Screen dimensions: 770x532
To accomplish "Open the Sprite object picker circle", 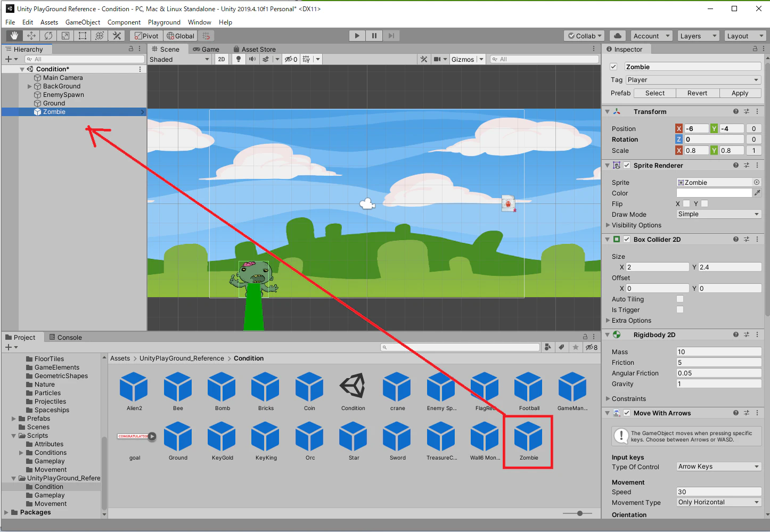I will tap(757, 182).
